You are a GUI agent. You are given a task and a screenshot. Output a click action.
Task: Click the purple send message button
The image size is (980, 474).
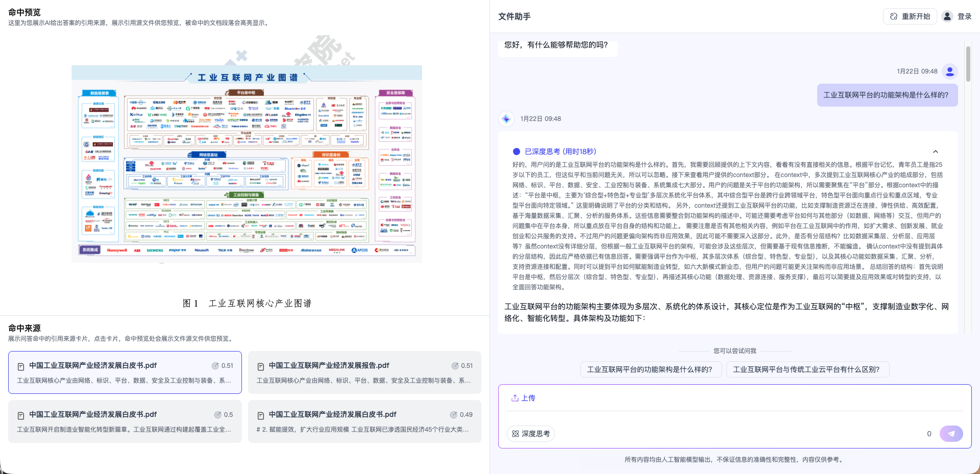[951, 434]
